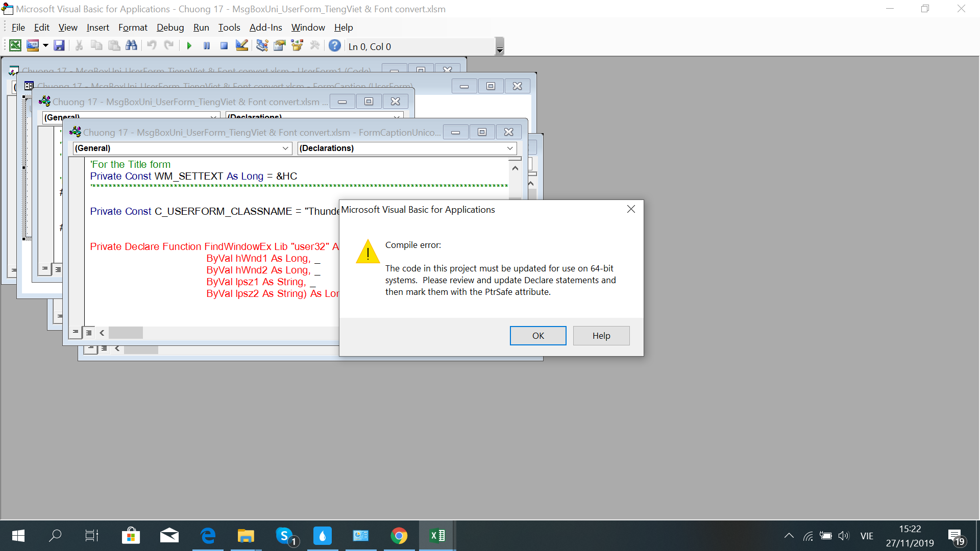The image size is (980, 551).
Task: Click the code window horizontal scrollbar thumb
Action: [126, 333]
